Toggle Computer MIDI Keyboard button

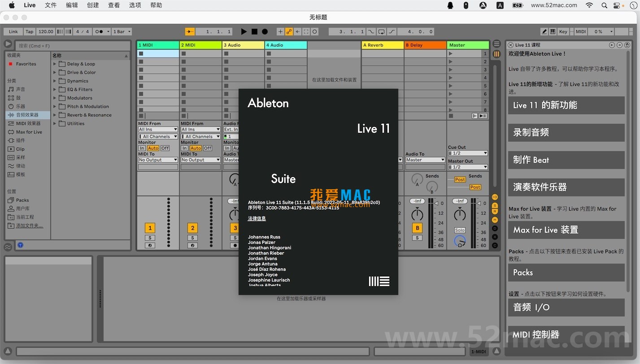[553, 32]
